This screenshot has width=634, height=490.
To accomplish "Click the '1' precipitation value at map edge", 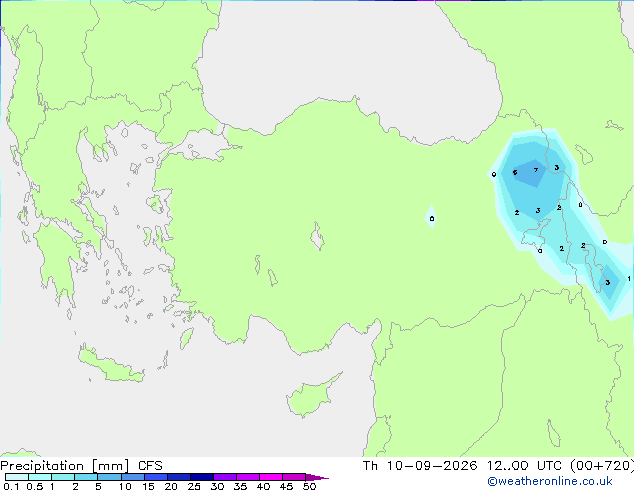I will tap(629, 279).
